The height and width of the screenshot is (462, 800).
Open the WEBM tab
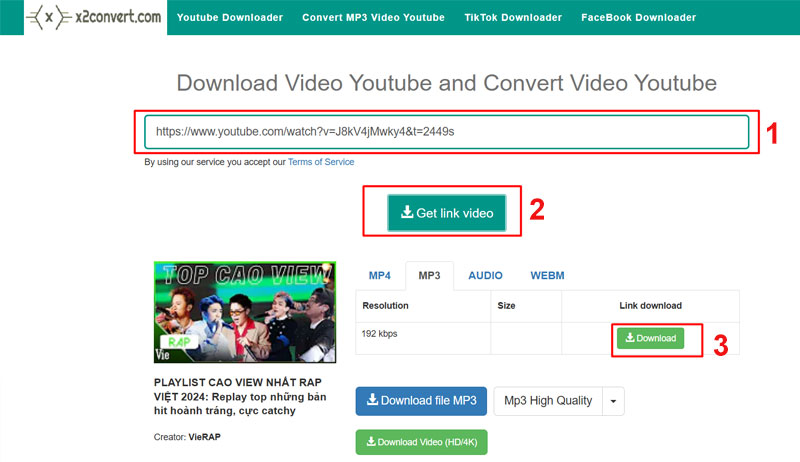pyautogui.click(x=547, y=275)
